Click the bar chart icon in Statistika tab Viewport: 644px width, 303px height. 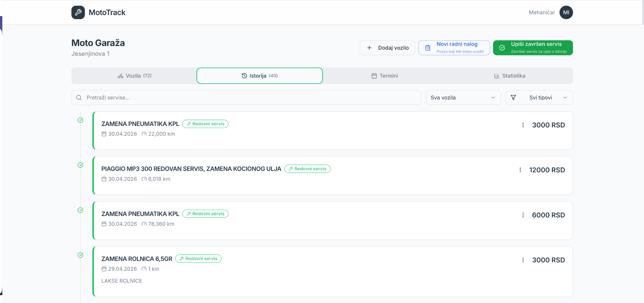(x=497, y=76)
